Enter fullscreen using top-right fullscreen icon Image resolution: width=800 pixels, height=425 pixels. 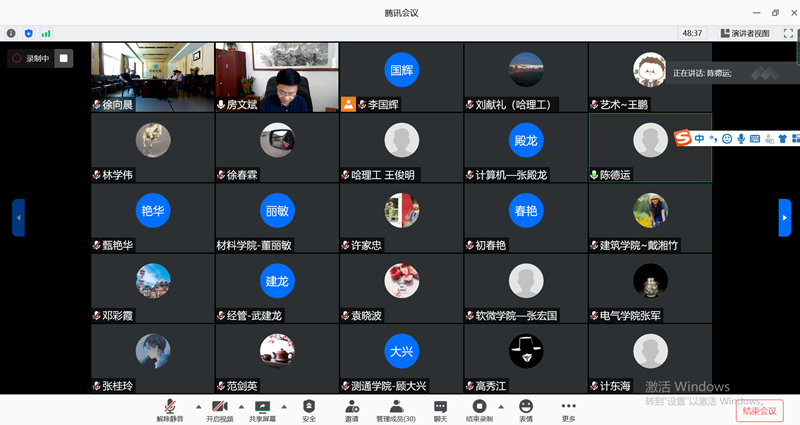coord(788,33)
